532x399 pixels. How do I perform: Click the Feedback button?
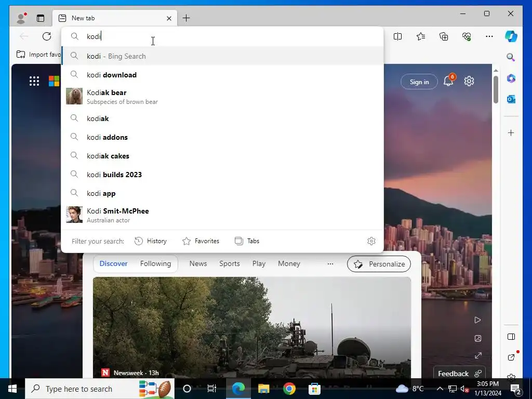(x=459, y=373)
